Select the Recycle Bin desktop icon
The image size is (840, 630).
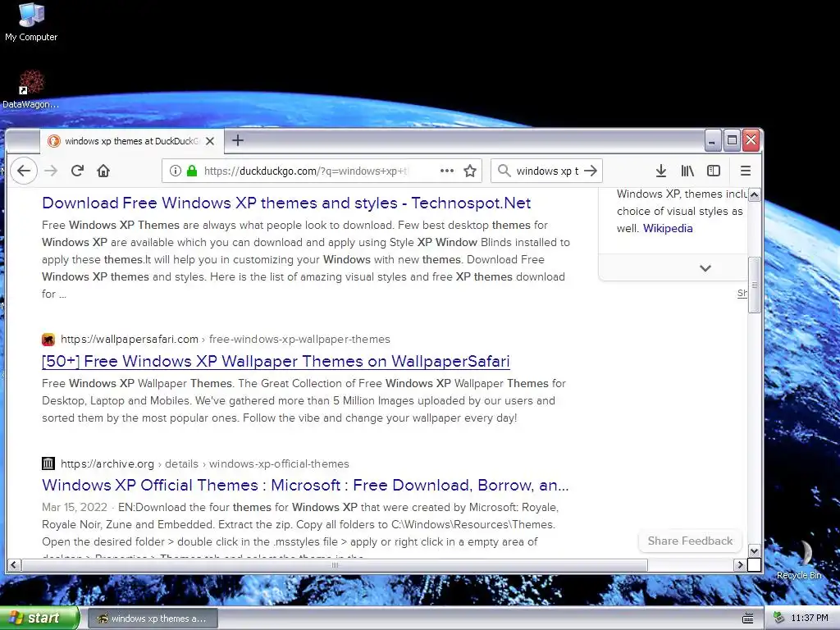(799, 559)
